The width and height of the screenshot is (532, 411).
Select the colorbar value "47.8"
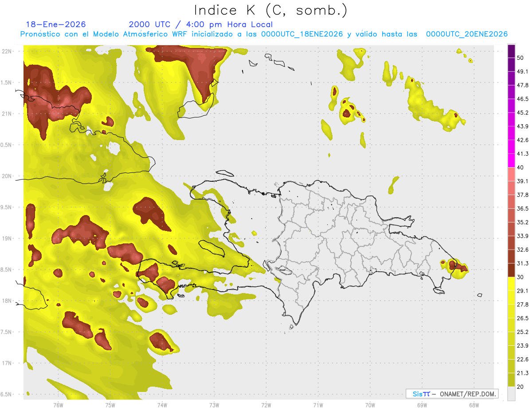coord(523,85)
